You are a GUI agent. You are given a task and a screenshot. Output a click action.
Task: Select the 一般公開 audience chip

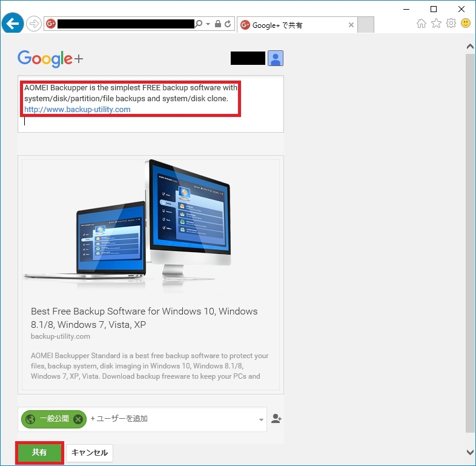pyautogui.click(x=54, y=419)
